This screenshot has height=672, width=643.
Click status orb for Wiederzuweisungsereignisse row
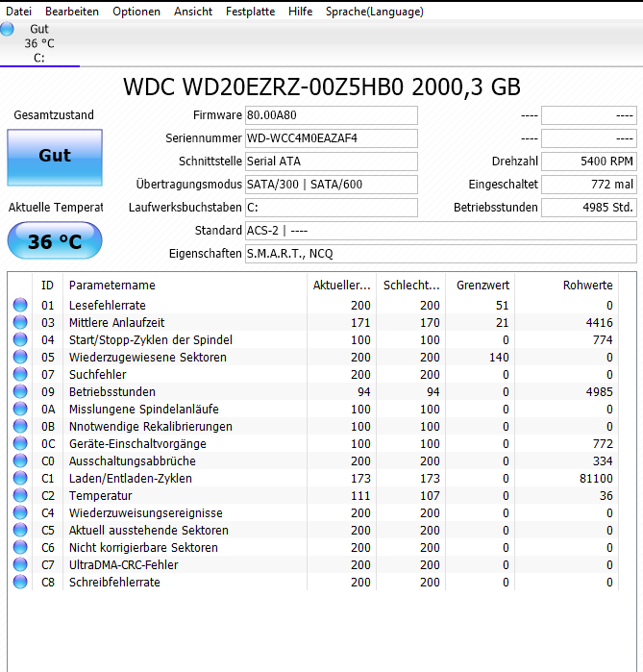pos(20,512)
